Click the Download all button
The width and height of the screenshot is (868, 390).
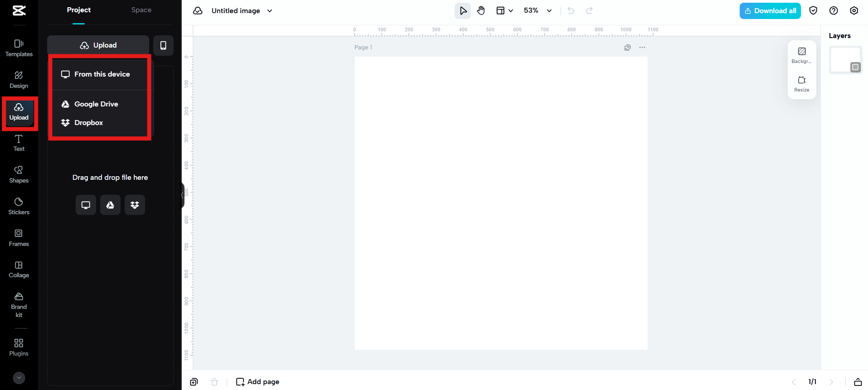pyautogui.click(x=770, y=11)
